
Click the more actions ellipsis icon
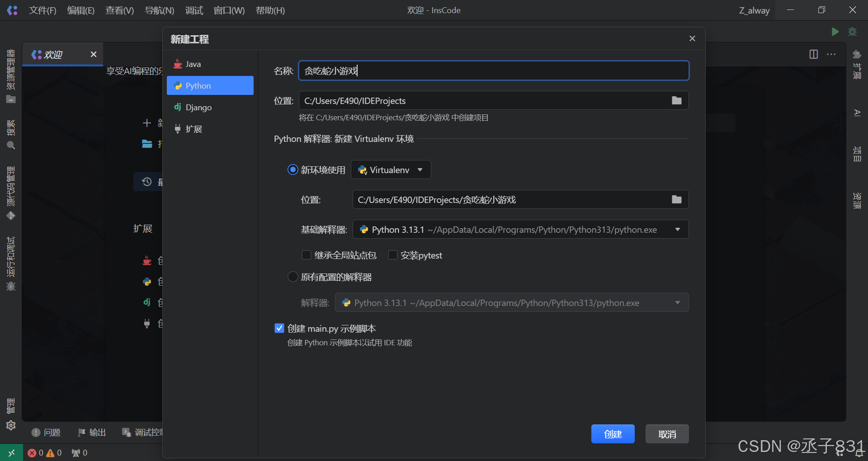pos(831,54)
